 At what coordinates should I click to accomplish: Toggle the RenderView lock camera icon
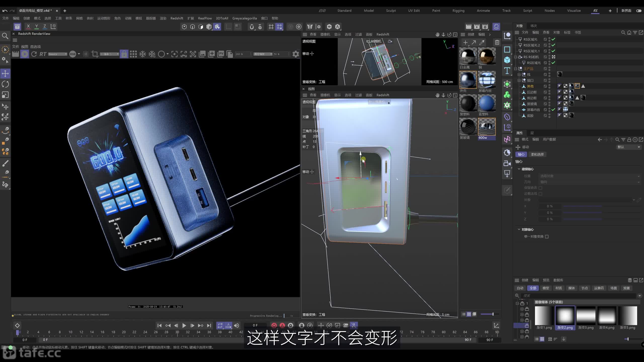124,54
